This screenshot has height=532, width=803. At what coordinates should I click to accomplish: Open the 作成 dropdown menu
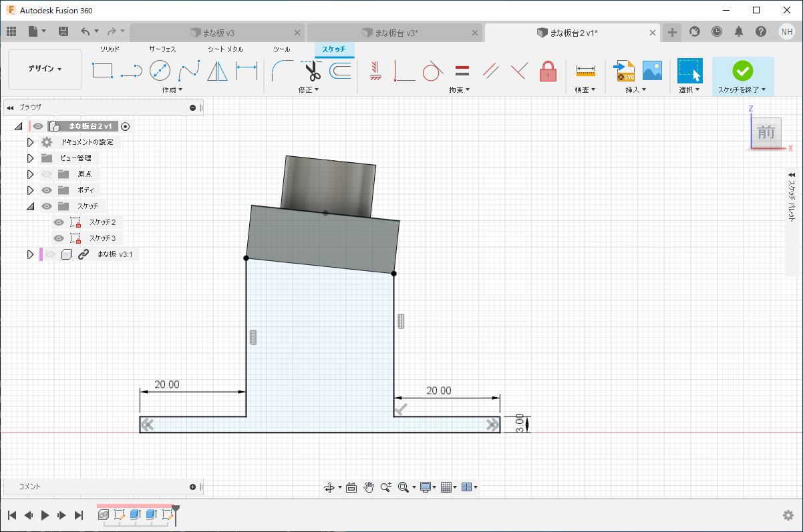click(x=172, y=89)
